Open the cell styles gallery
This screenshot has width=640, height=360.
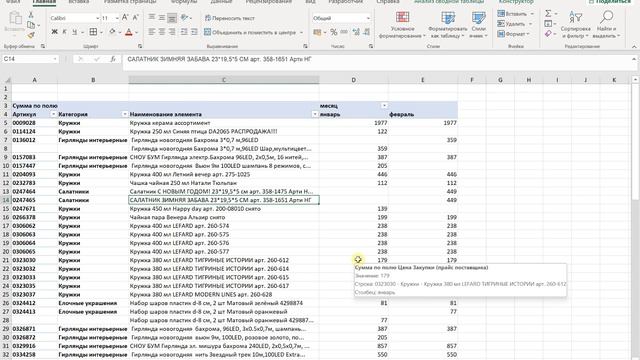coord(478,25)
